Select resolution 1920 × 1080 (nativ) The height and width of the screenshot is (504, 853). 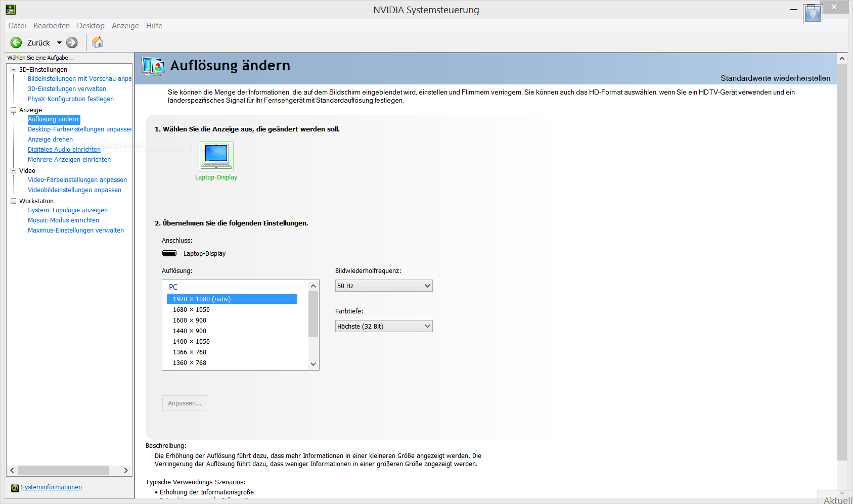[232, 299]
